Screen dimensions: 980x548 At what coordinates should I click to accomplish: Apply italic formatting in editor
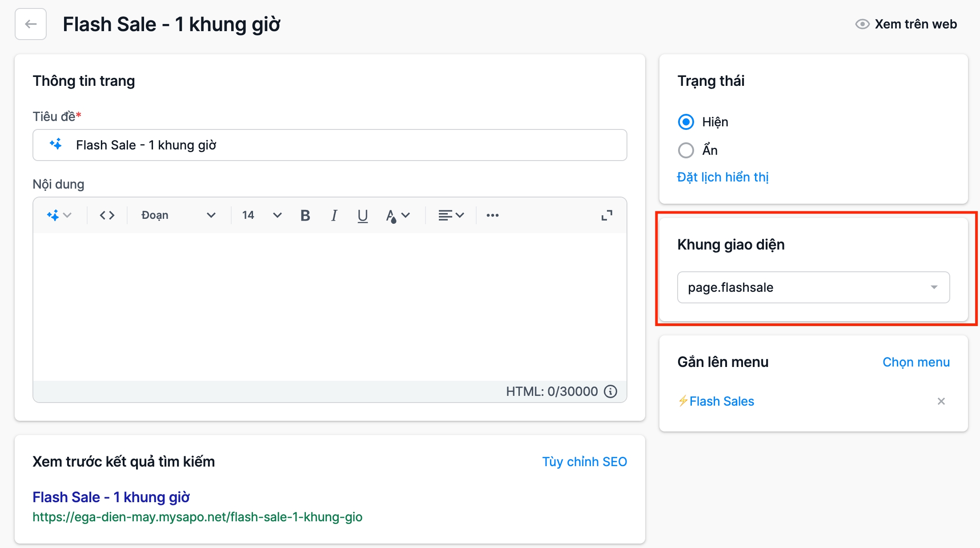(334, 215)
